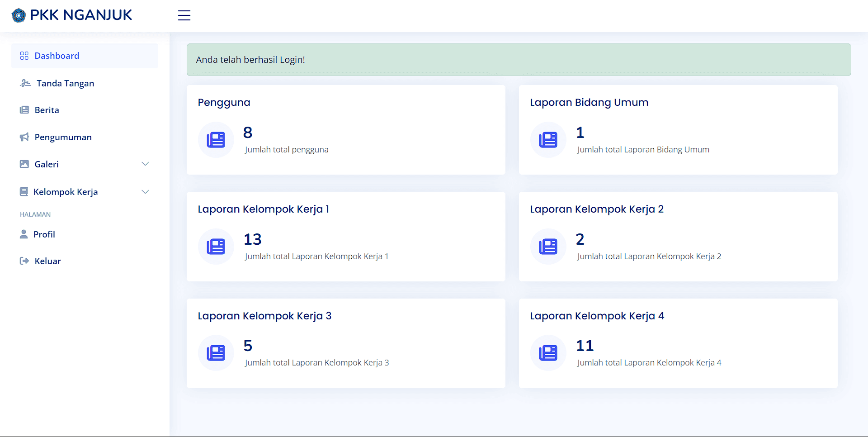
Task: Click the Laporan Kelompok Kerja 4 icon
Action: pos(548,353)
